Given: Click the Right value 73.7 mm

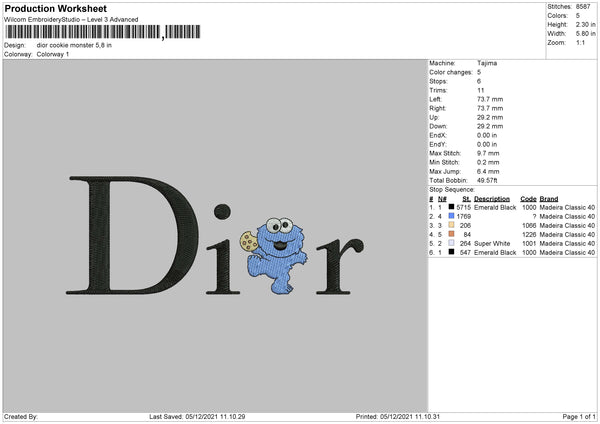Looking at the screenshot, I should [490, 108].
